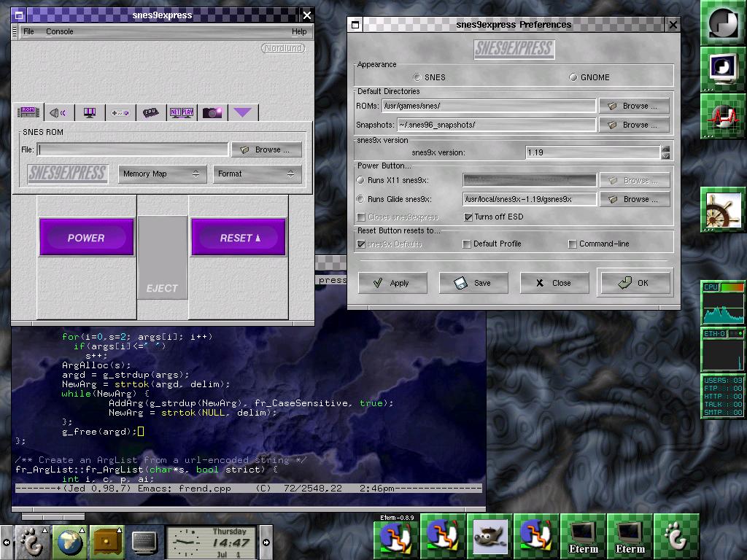The image size is (747, 560).
Task: Open the CPU tab with the chip icon
Action: click(x=150, y=113)
